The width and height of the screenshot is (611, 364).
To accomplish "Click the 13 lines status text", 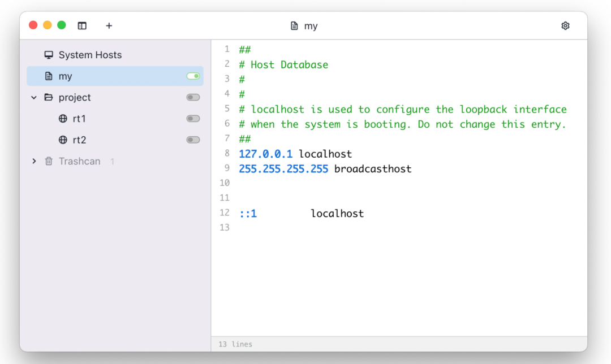I will pos(235,344).
